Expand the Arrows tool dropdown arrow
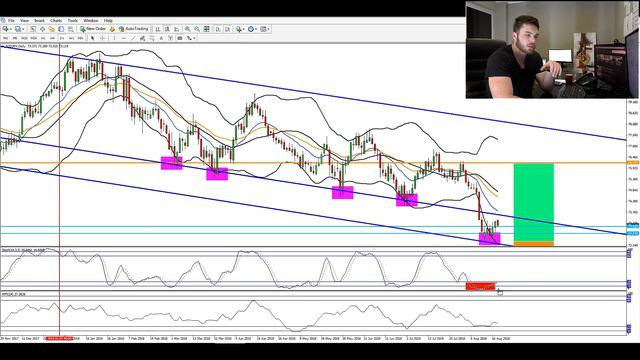Viewport: 640px width, 360px height. [x=194, y=38]
